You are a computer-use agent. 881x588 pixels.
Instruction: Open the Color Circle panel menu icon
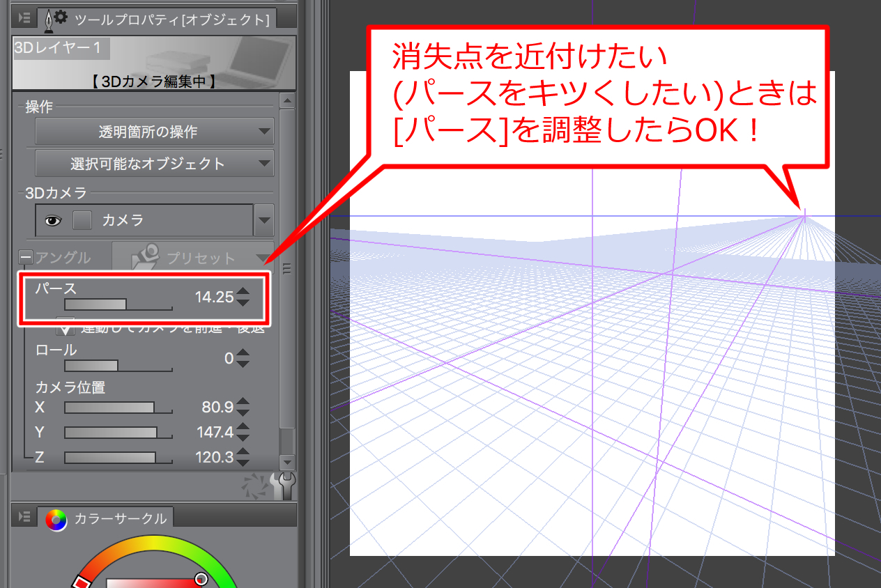(24, 517)
